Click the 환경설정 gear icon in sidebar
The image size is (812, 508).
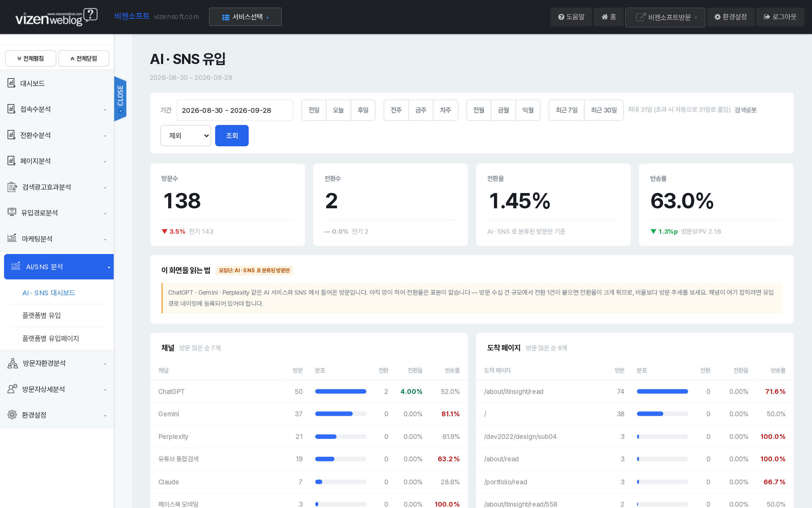12,415
